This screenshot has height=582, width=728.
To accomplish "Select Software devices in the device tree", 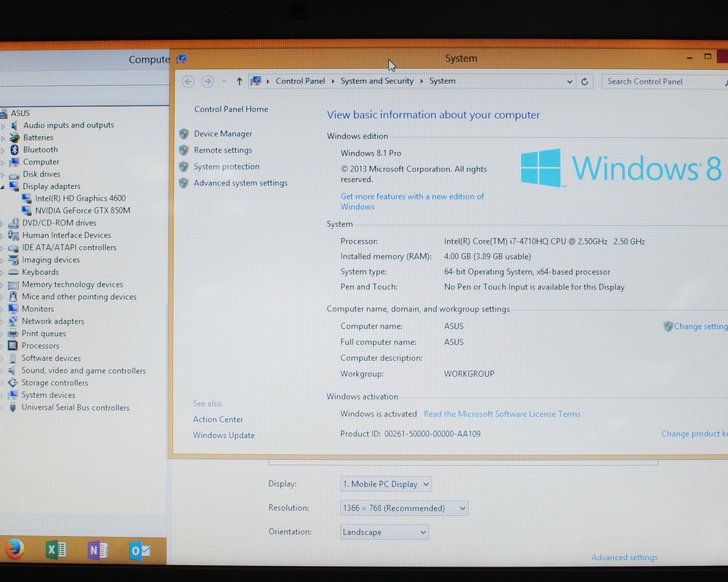I will pos(51,359).
